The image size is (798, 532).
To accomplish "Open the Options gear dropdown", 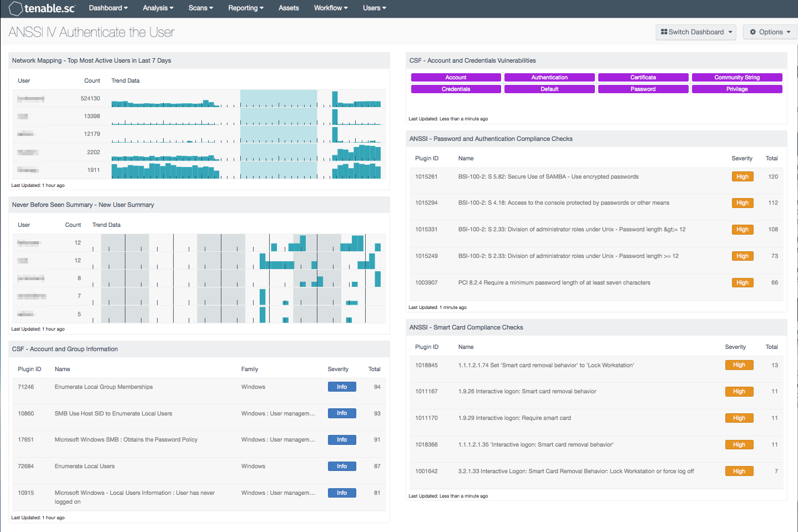I will 770,32.
